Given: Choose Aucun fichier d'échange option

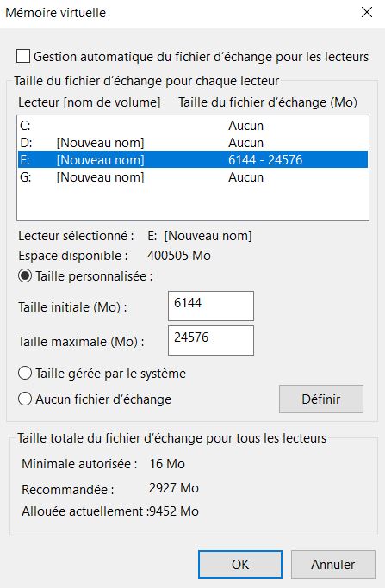Looking at the screenshot, I should [25, 399].
